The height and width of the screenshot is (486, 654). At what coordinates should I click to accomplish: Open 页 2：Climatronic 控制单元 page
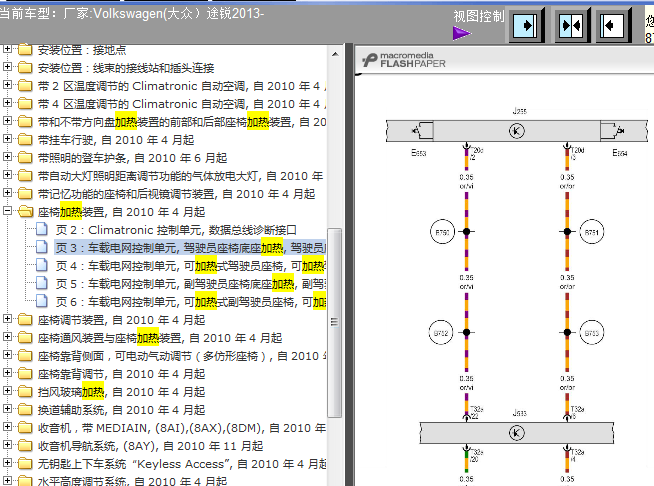tap(176, 230)
